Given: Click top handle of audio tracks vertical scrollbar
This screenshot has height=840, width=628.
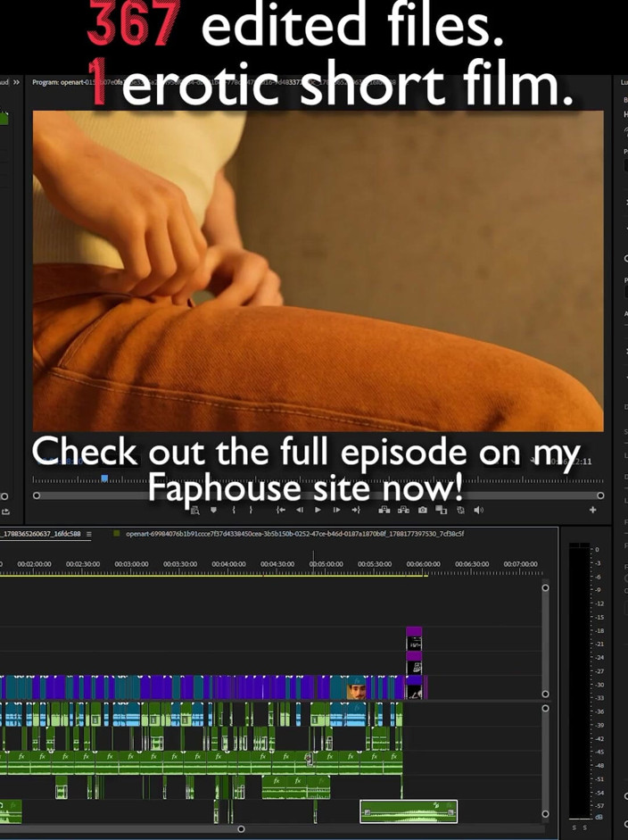Looking at the screenshot, I should point(545,708).
